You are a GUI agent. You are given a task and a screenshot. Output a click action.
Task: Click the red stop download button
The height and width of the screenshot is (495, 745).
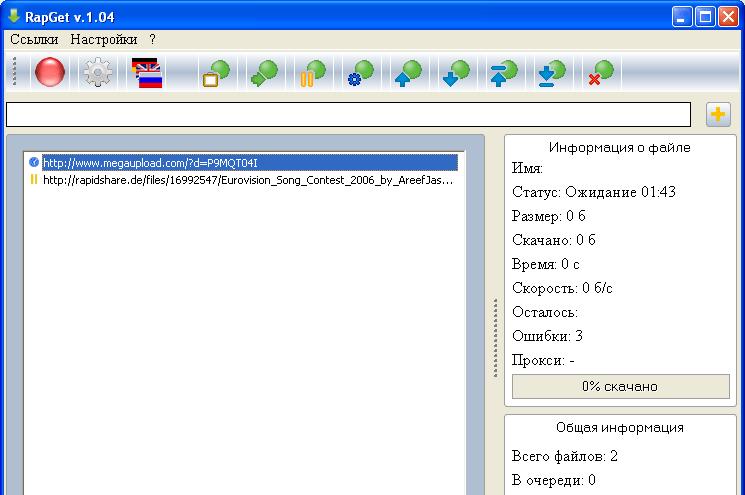[x=50, y=72]
